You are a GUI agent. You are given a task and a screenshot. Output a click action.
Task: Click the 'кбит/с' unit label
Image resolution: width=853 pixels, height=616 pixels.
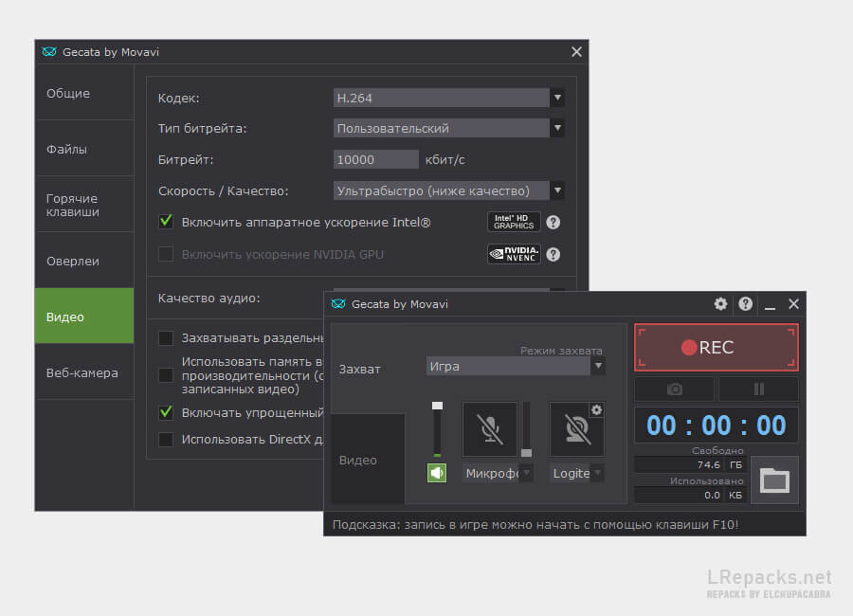pyautogui.click(x=445, y=159)
